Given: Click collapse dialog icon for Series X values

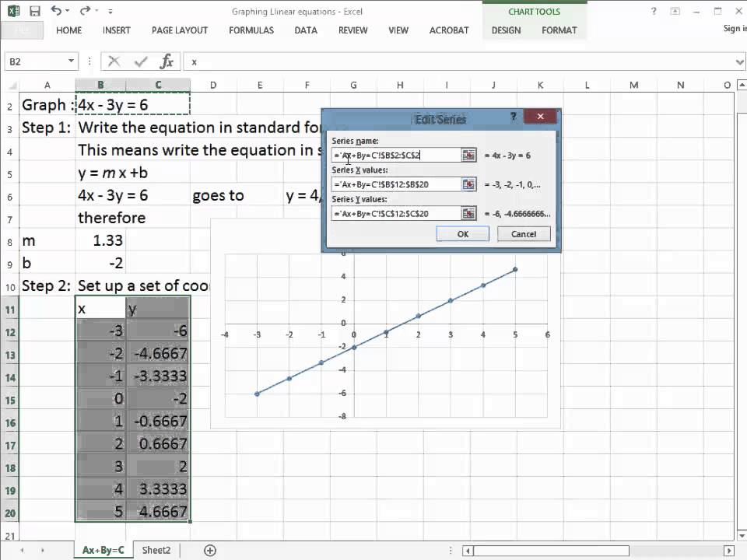Looking at the screenshot, I should point(468,184).
